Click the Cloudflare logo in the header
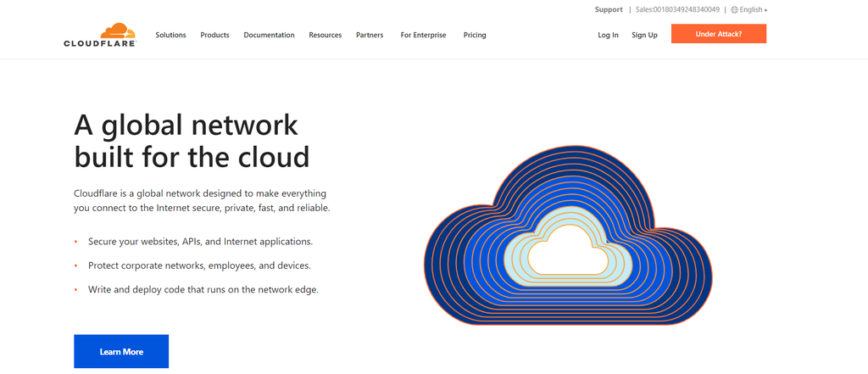 (99, 35)
